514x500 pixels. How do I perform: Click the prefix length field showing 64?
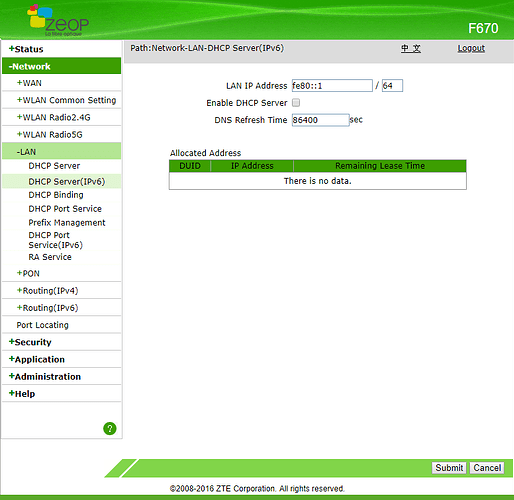[x=392, y=86]
